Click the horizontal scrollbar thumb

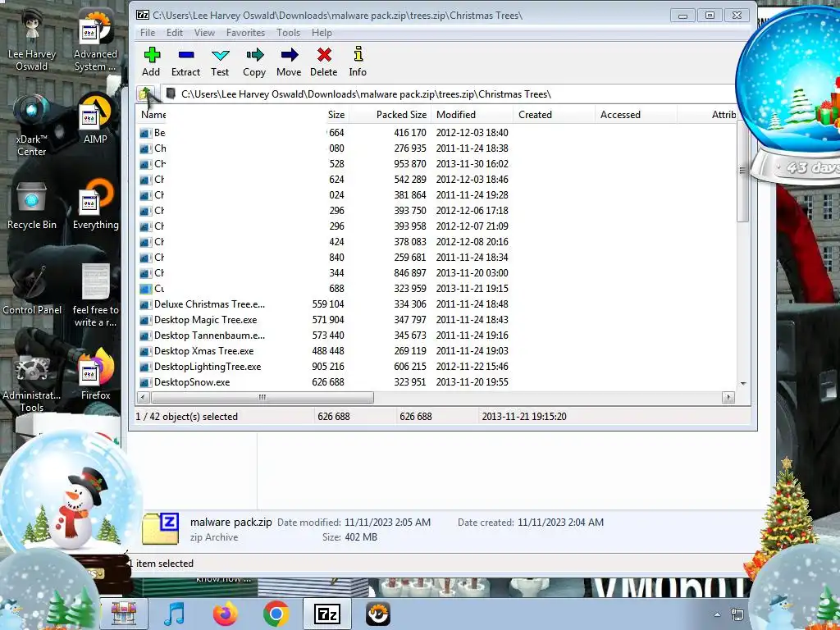[262, 398]
